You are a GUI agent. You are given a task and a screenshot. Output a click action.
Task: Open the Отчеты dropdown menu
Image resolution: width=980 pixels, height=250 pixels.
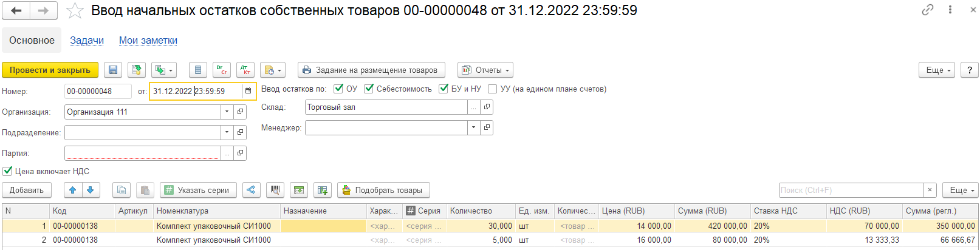485,70
